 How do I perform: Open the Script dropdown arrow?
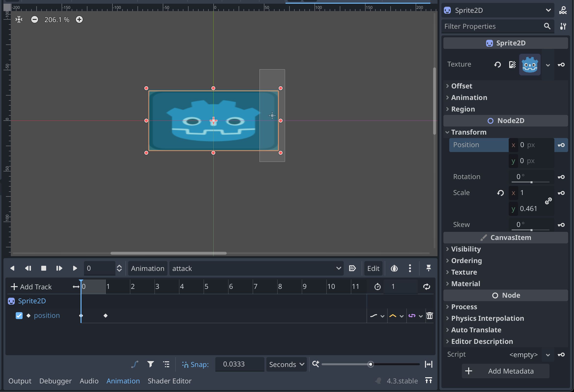[x=547, y=355]
